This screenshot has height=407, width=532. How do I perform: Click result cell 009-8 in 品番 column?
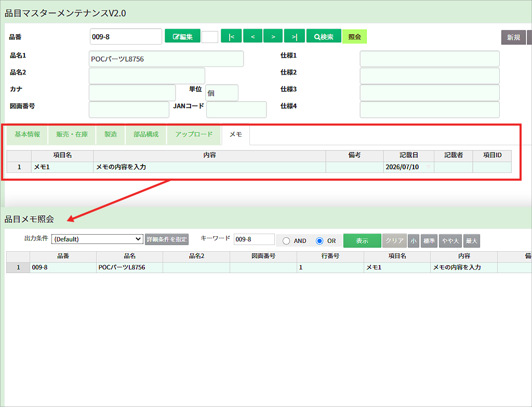[63, 267]
